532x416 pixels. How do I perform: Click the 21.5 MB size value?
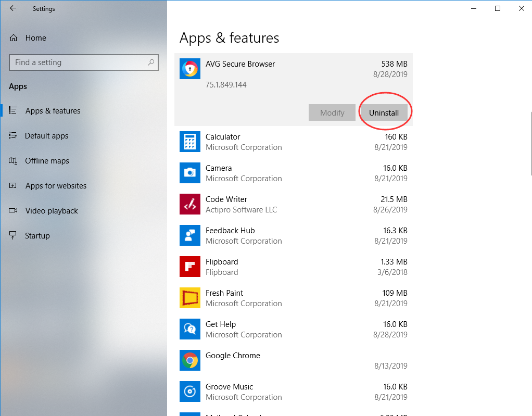[394, 199]
